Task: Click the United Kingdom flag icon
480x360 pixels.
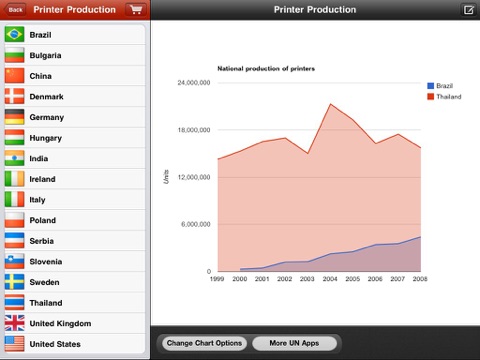Action: pyautogui.click(x=14, y=323)
